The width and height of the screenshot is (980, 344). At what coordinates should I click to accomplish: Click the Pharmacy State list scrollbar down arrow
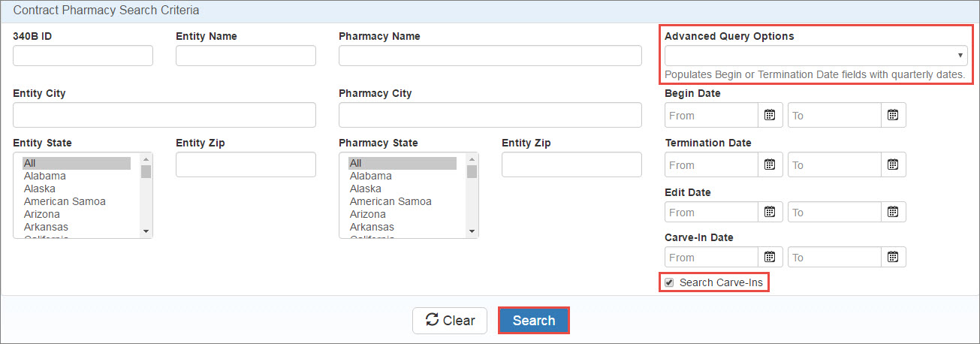click(x=472, y=231)
